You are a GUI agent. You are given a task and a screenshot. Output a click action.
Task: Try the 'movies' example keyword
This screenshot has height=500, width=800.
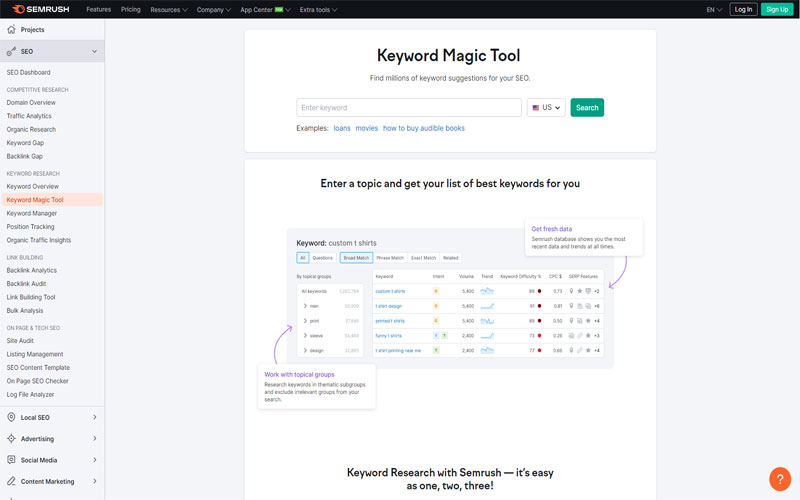[367, 128]
